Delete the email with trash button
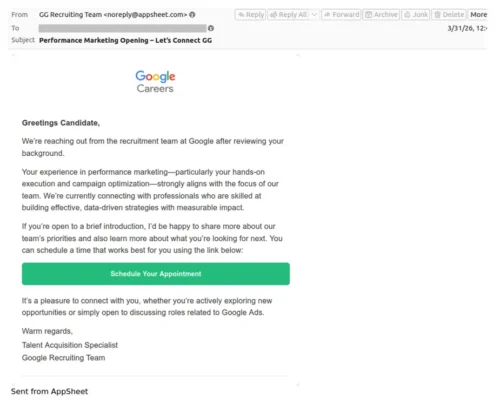500x402 pixels. [449, 15]
